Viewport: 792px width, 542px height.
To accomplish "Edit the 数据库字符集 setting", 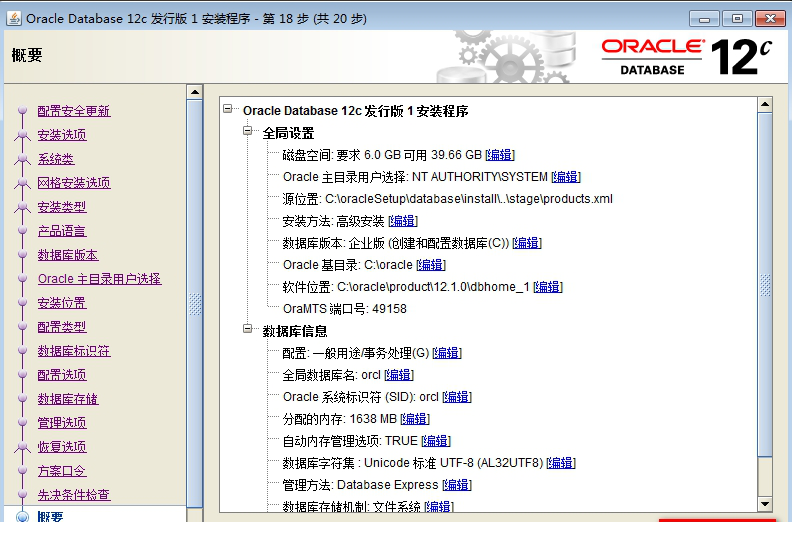I will coord(561,463).
